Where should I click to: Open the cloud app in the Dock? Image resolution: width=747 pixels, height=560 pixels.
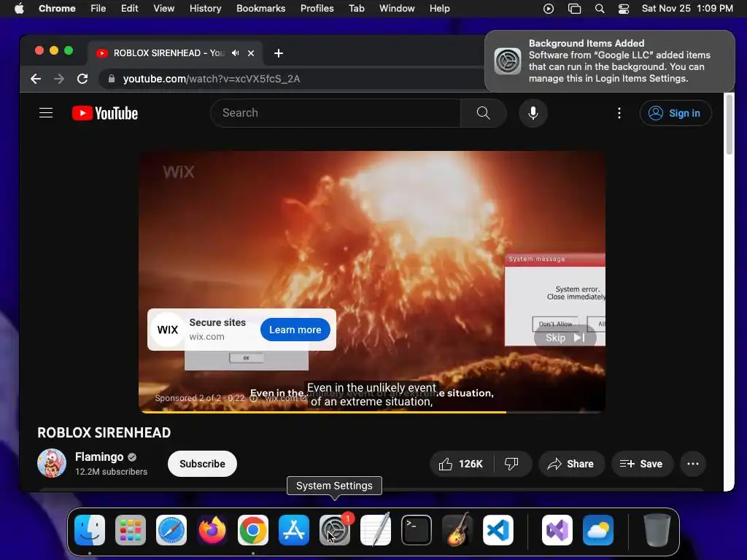(x=598, y=530)
